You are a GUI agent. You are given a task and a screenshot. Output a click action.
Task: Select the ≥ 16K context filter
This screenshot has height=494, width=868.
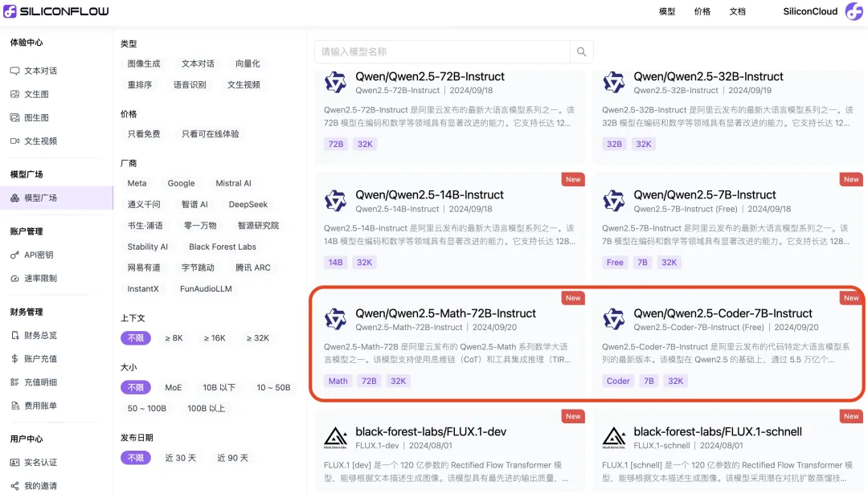(215, 338)
